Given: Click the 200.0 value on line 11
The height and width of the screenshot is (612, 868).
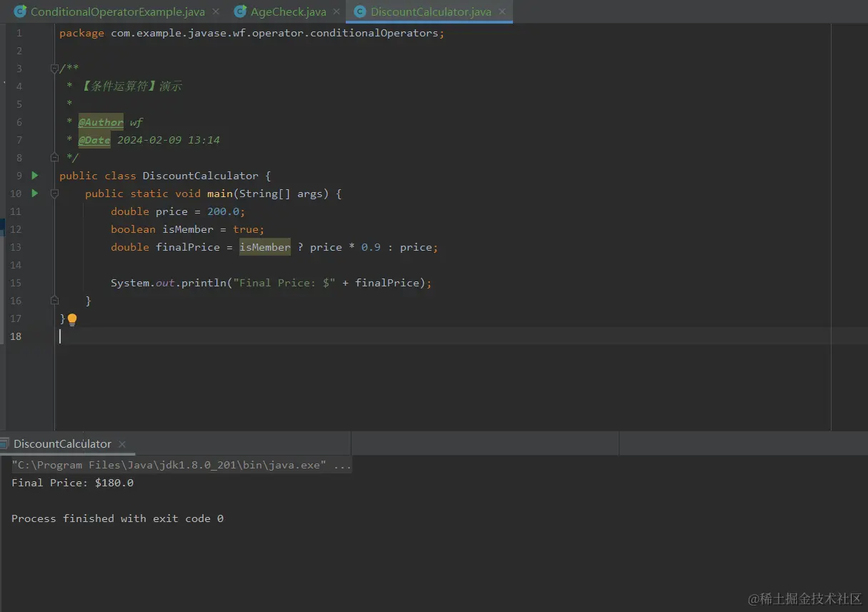Looking at the screenshot, I should [224, 211].
